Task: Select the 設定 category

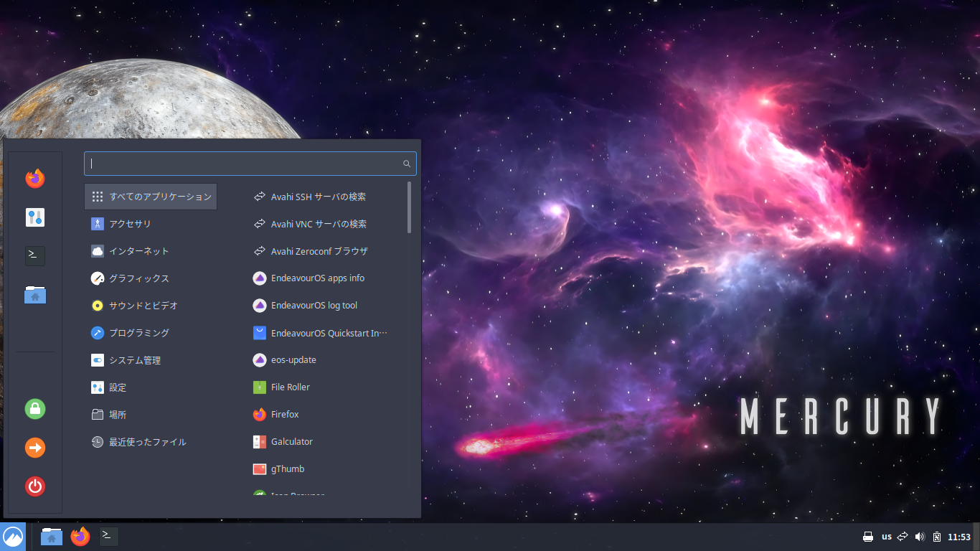Action: click(151, 387)
